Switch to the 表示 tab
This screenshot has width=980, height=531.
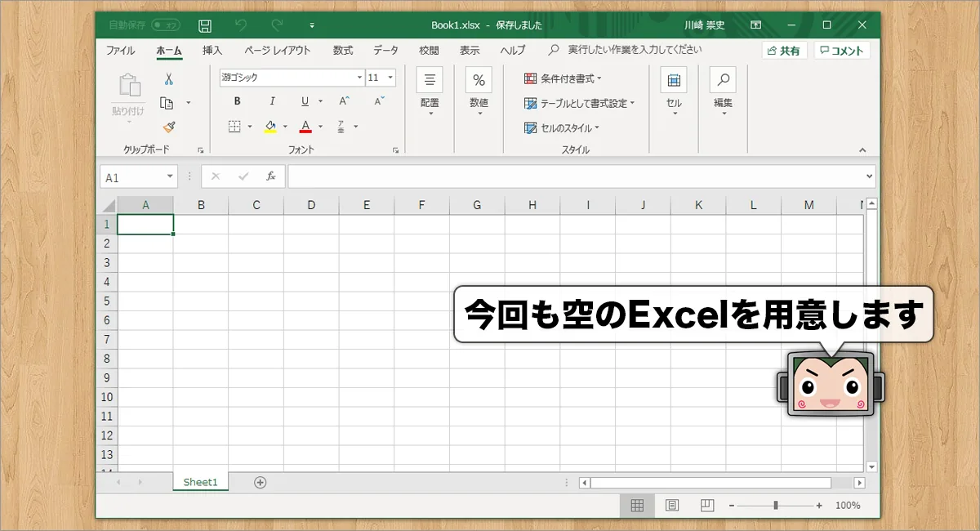click(470, 51)
